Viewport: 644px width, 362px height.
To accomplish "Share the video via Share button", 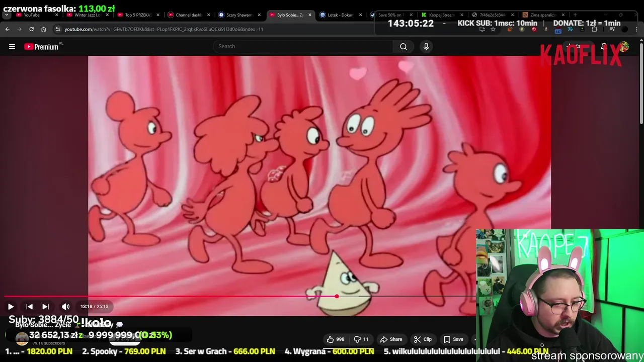I will point(391,339).
